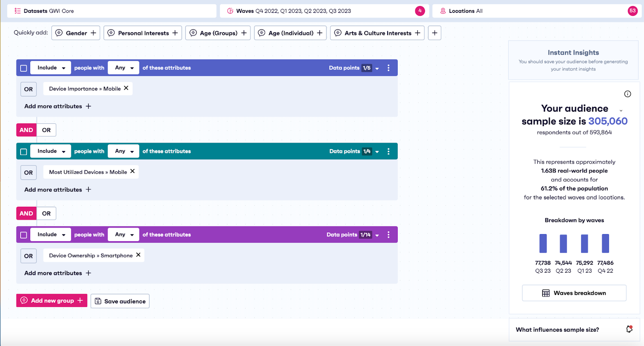Tick the checkbox of the teal Most Utilized Devices group
This screenshot has height=346, width=644.
coord(23,151)
